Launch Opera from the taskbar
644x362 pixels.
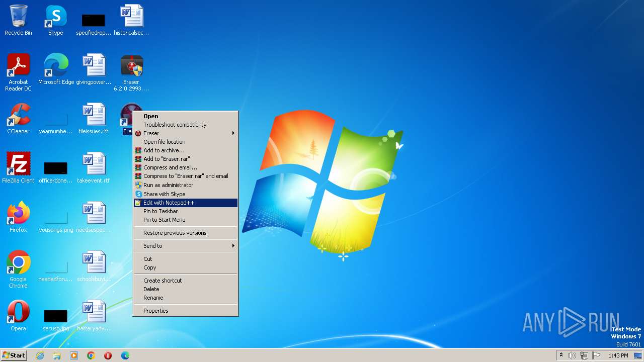(x=108, y=355)
